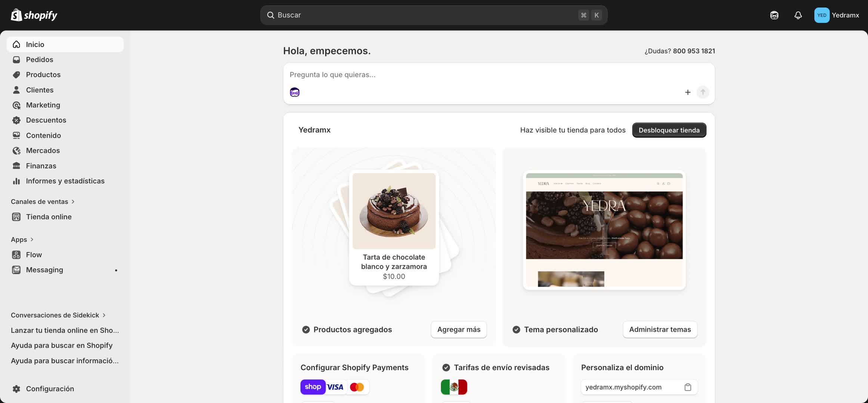Viewport: 868px width, 403px height.
Task: Click the Productos tag icon
Action: pyautogui.click(x=16, y=75)
